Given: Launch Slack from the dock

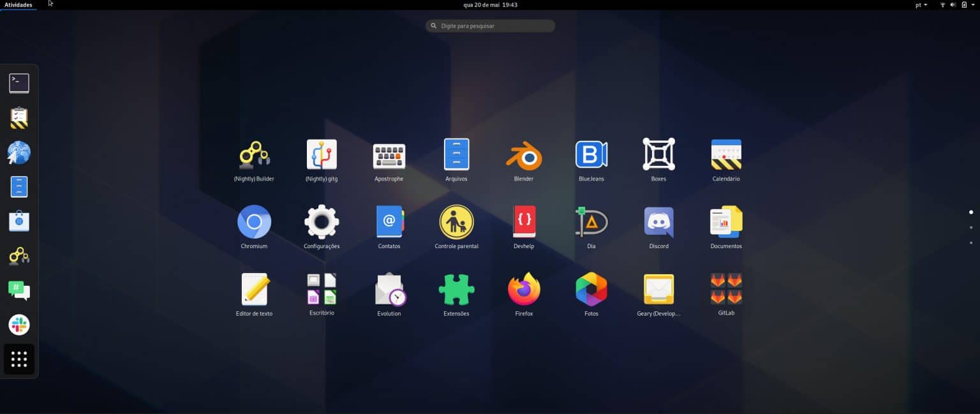Looking at the screenshot, I should (19, 325).
